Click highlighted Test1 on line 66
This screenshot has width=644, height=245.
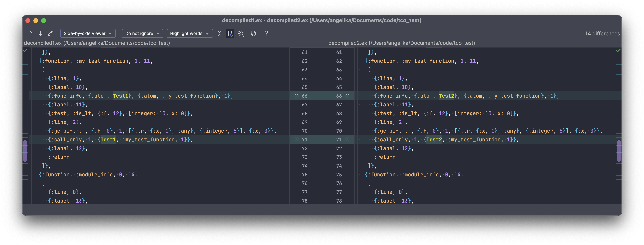(x=121, y=96)
